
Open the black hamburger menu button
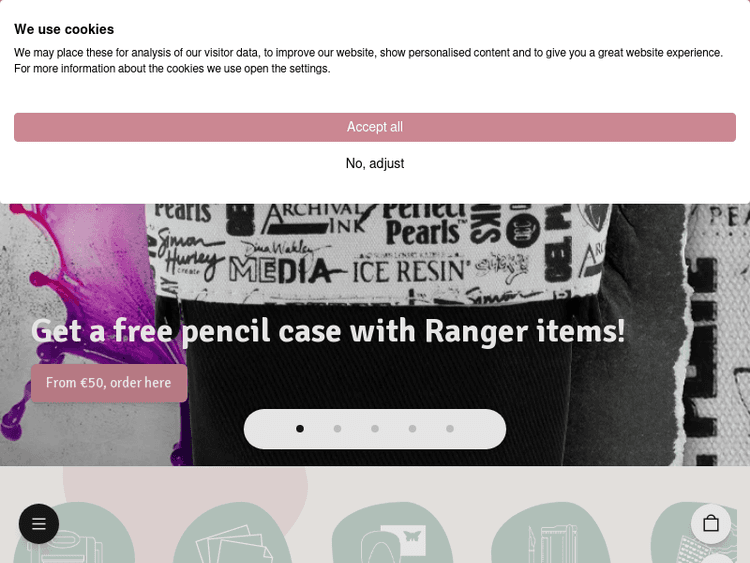pos(39,524)
